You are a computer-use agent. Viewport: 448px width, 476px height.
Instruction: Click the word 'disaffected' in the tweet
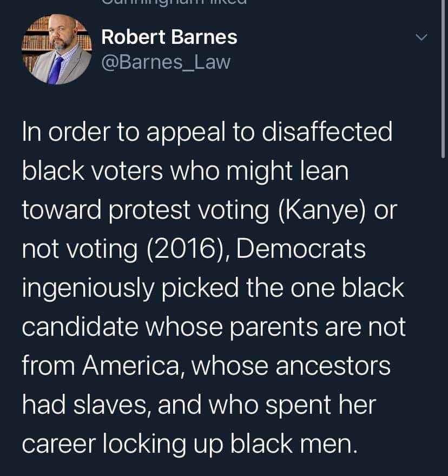click(x=327, y=132)
